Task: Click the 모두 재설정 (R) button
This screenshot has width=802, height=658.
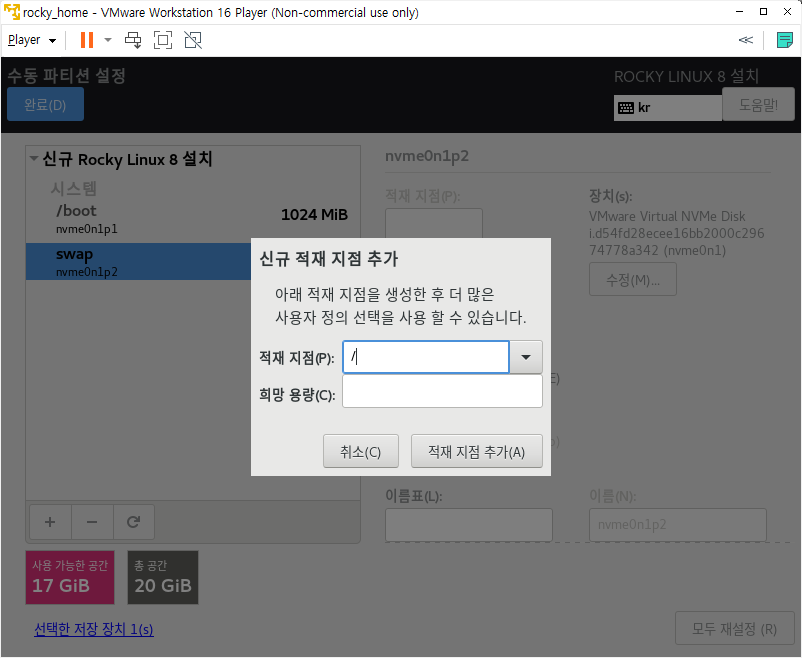Action: click(734, 628)
